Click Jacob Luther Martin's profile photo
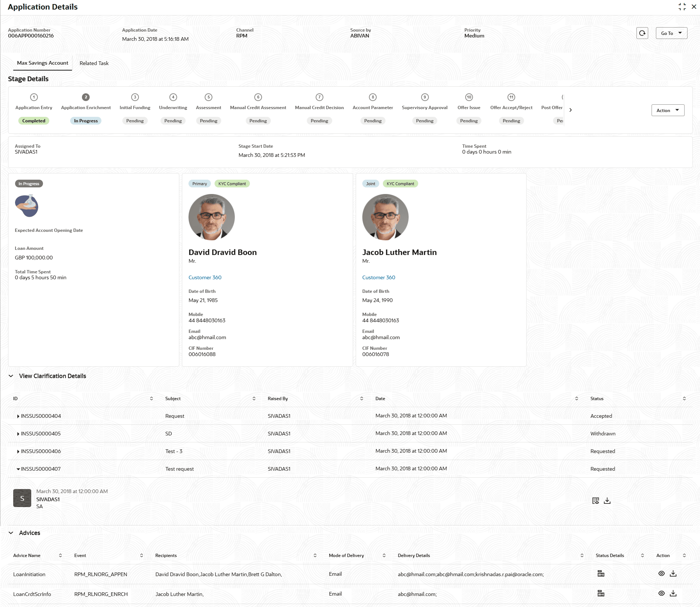Viewport: 700px width, 607px height. 385,217
